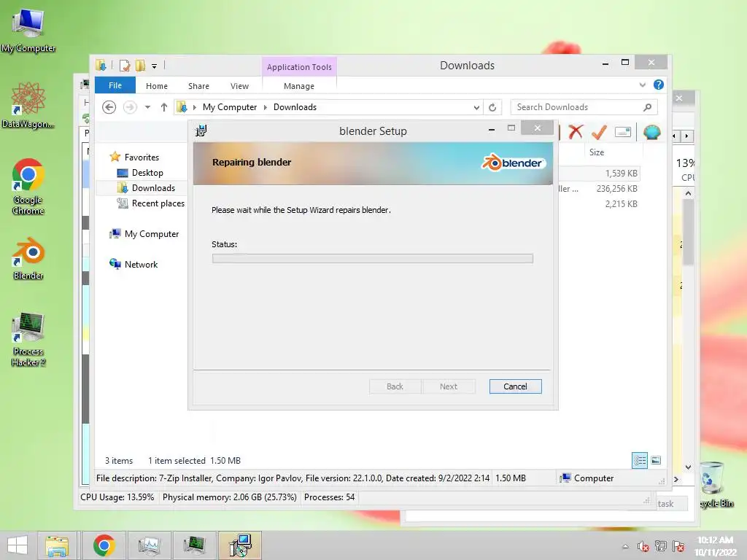Click the blender Setup installer icon in title bar
Viewport: 747px width, 560px height.
[x=201, y=131]
